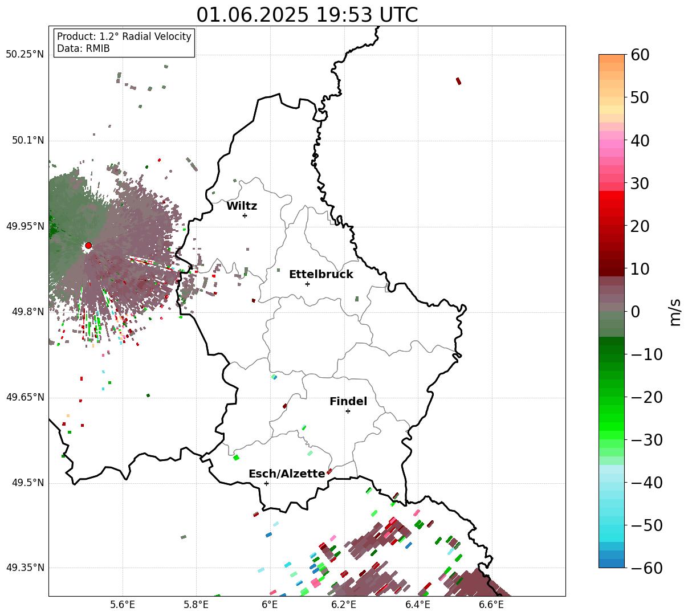Click the colorbar 0 tick label
Screen dimensions: 688x616
tap(635, 312)
